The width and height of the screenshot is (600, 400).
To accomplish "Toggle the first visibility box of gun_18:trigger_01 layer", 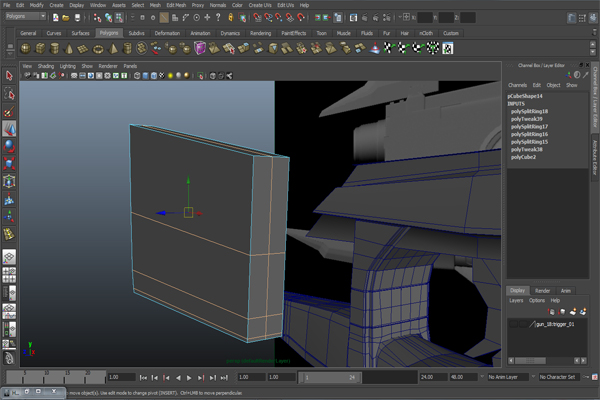I will (x=513, y=324).
